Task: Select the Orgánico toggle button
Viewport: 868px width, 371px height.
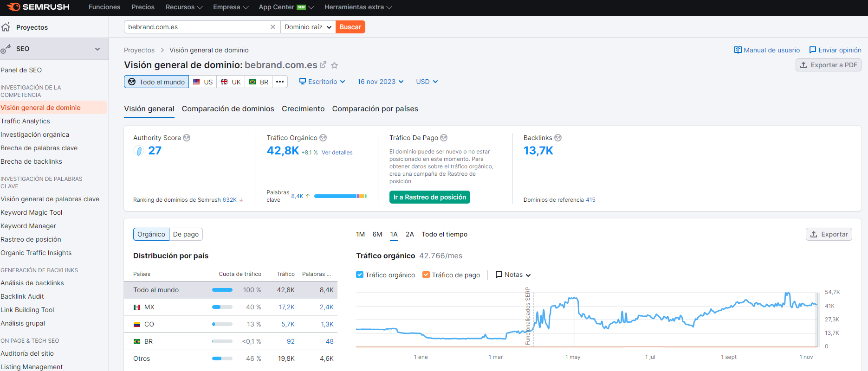Action: pos(151,234)
